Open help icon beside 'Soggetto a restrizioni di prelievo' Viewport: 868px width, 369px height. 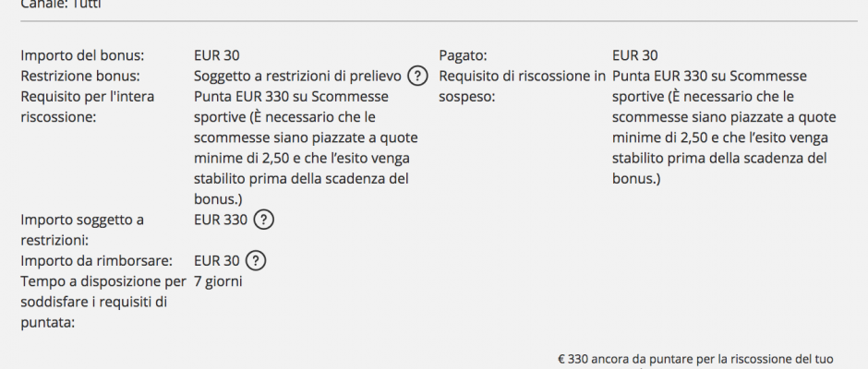click(x=417, y=76)
